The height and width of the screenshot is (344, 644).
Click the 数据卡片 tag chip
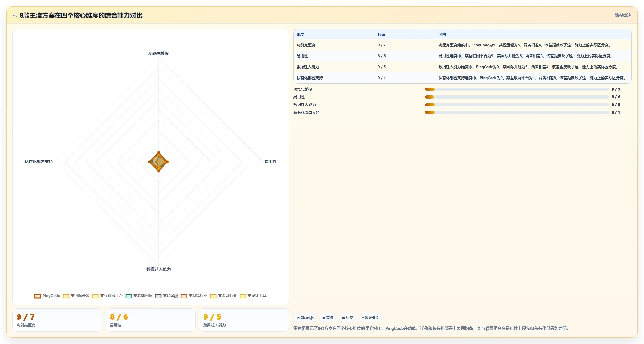click(370, 318)
